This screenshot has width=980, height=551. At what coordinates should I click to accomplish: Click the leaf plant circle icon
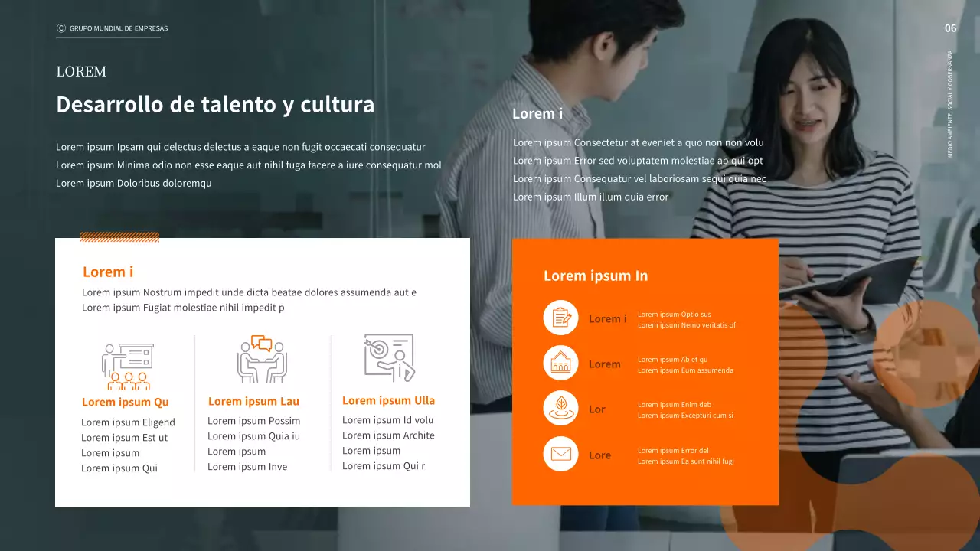tap(560, 408)
